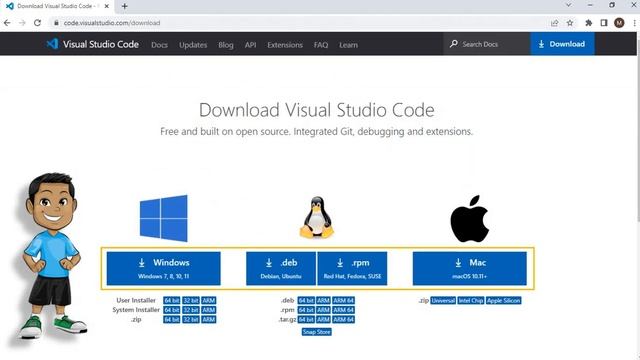
Task: Reload the page with the refresh icon
Action: point(37,23)
